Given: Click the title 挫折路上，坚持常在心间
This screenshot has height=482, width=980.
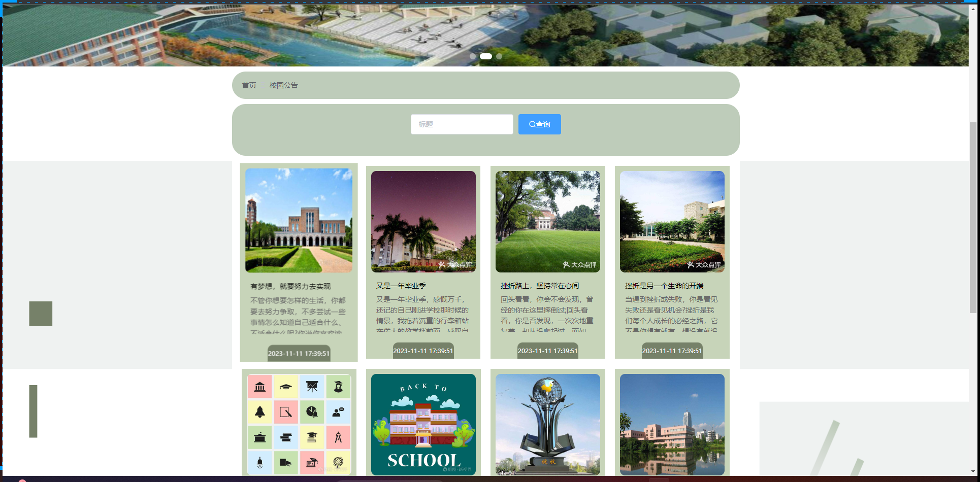Looking at the screenshot, I should [540, 286].
